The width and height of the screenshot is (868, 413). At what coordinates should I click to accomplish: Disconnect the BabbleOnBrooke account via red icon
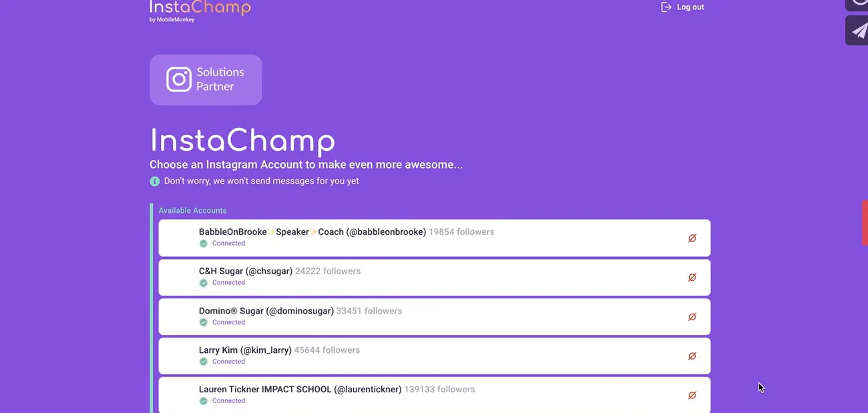[x=692, y=238]
